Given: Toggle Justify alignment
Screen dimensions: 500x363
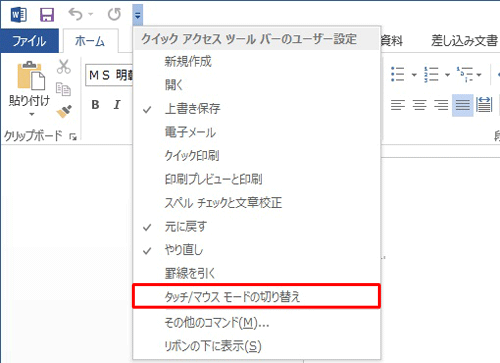Looking at the screenshot, I should click(x=463, y=105).
